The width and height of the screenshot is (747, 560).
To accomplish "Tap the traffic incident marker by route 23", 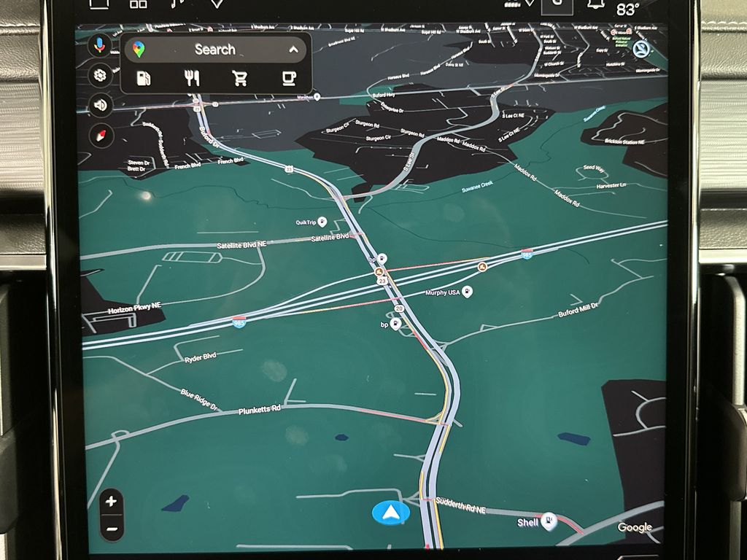I will (379, 272).
